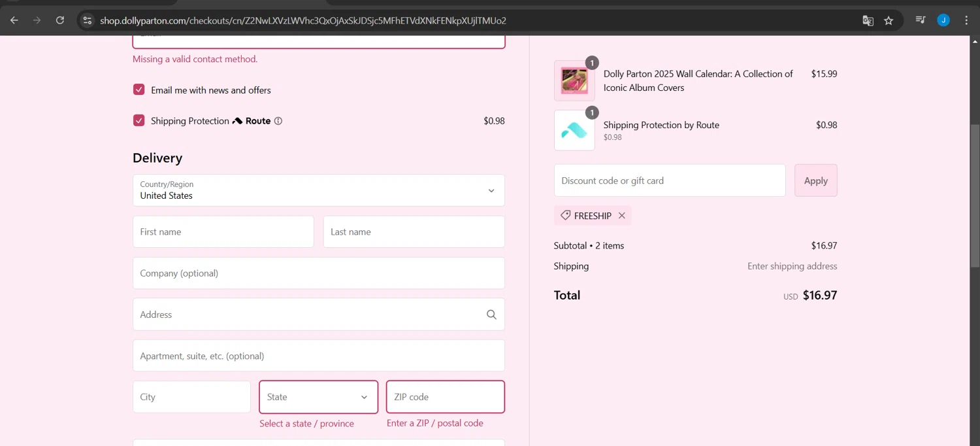Image resolution: width=980 pixels, height=446 pixels.
Task: Click the FREESHIP tag icon
Action: tap(565, 215)
